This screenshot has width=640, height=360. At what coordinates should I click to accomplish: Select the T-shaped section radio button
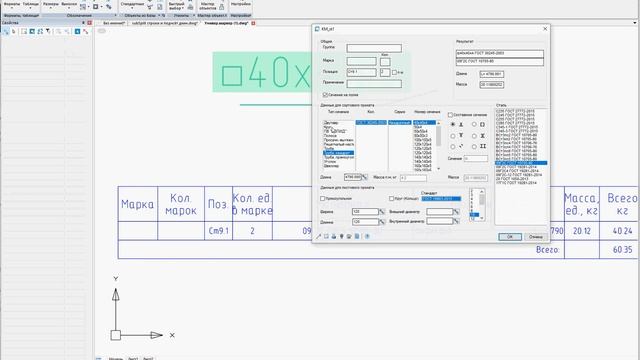click(453, 136)
